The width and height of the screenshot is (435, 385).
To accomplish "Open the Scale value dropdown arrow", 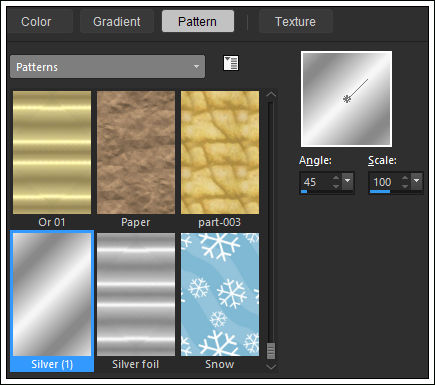I will (x=416, y=181).
